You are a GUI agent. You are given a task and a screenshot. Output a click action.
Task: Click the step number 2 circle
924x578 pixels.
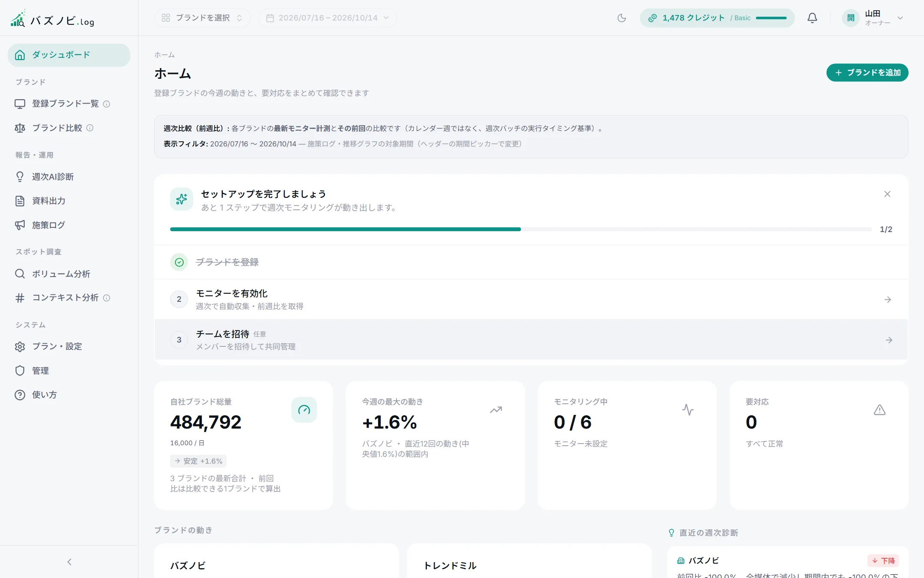179,299
